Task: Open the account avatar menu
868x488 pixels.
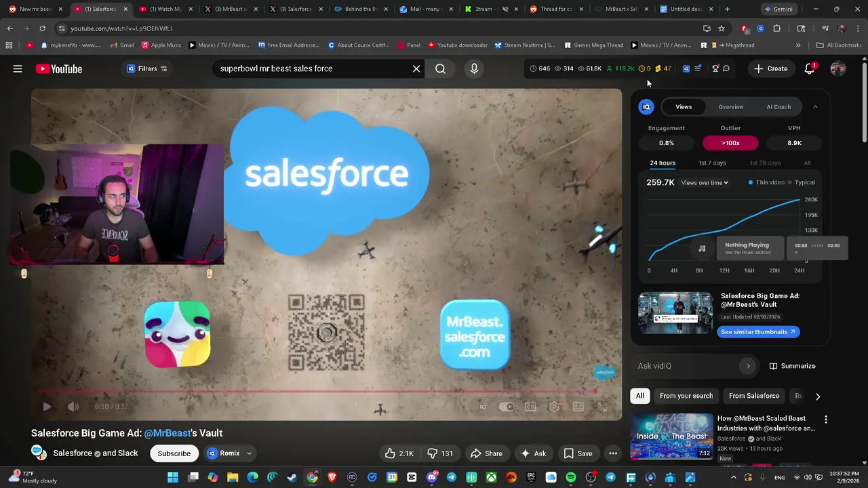Action: coord(838,68)
